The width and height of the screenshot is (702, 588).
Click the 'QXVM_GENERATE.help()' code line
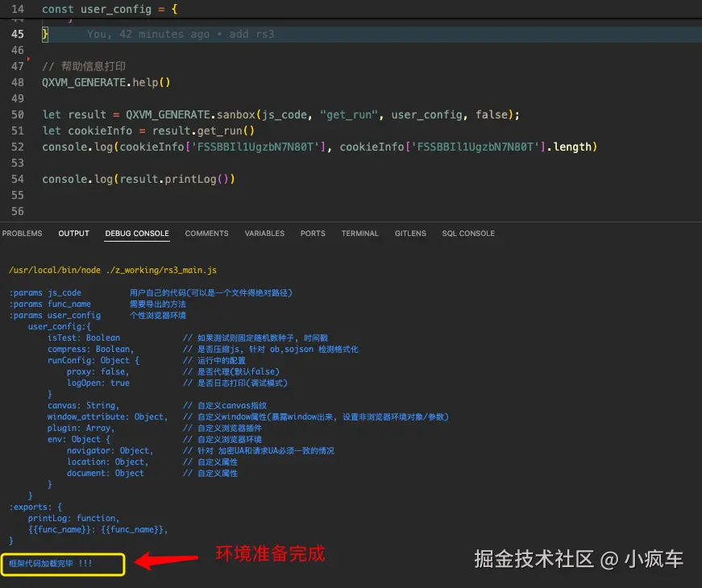[x=106, y=82]
